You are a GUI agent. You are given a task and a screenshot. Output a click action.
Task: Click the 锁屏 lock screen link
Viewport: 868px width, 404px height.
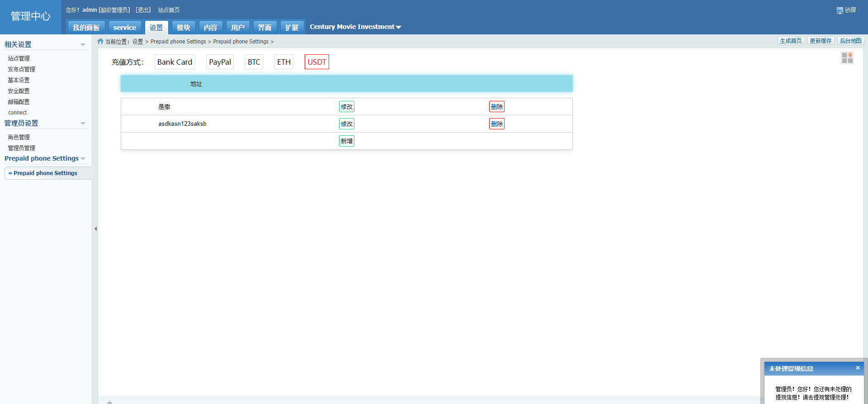850,10
